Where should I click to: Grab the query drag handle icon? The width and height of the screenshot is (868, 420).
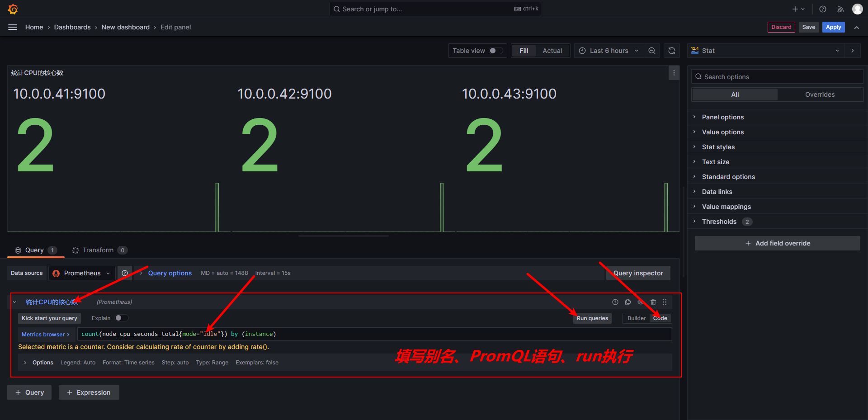(665, 302)
